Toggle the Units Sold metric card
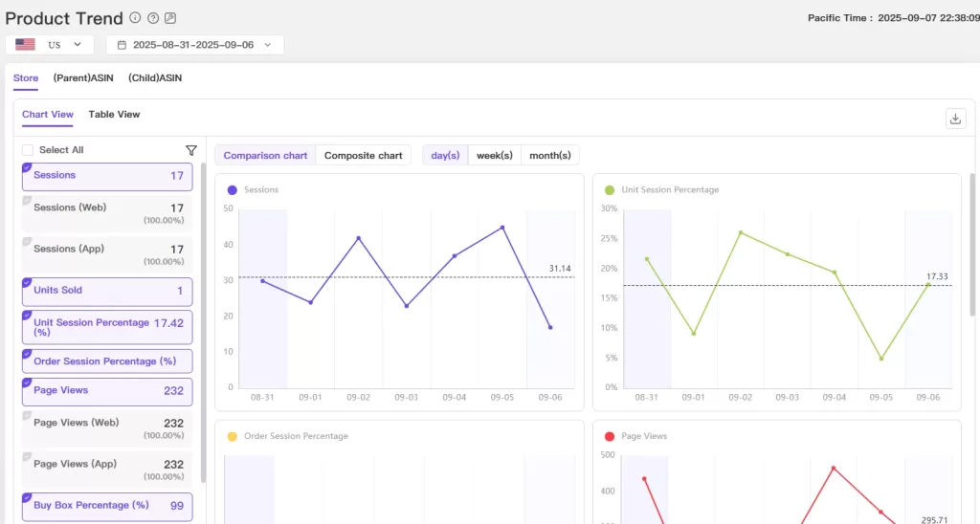The image size is (980, 524). (107, 292)
